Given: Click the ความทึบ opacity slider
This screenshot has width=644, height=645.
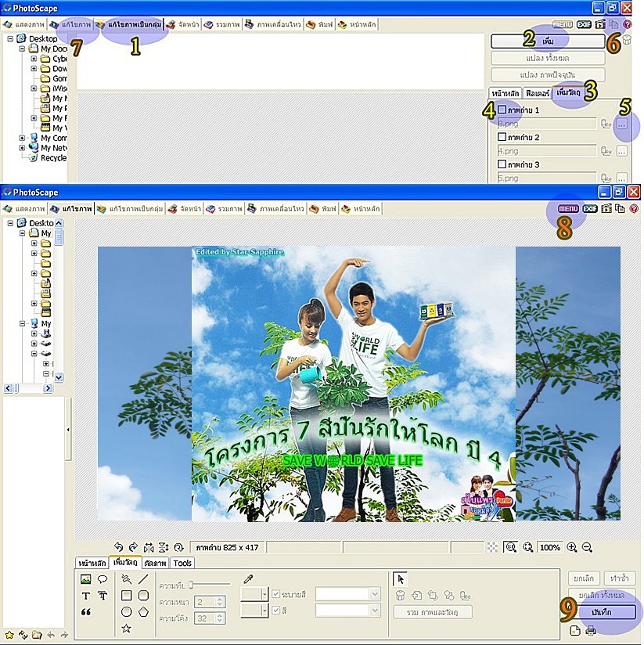Looking at the screenshot, I should pyautogui.click(x=210, y=585).
